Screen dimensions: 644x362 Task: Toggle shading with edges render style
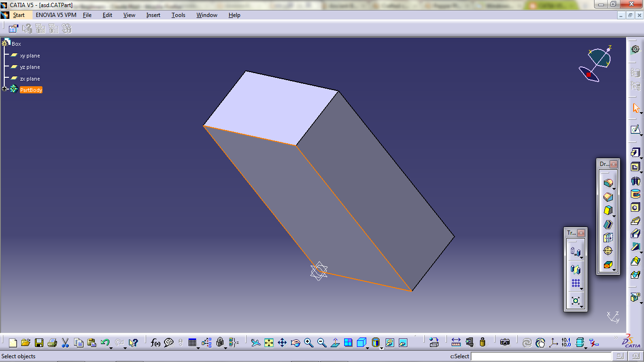361,343
